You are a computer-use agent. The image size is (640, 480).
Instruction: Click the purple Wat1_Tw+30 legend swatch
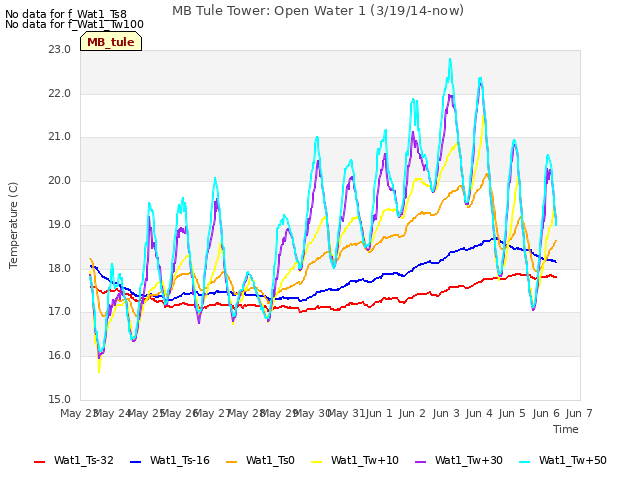pyautogui.click(x=420, y=462)
